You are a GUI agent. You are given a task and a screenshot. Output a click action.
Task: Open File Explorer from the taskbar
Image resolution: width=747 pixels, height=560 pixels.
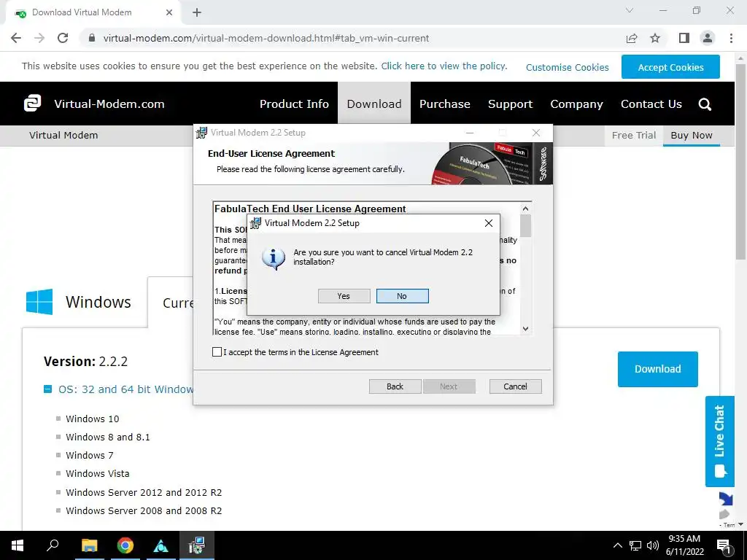click(89, 545)
